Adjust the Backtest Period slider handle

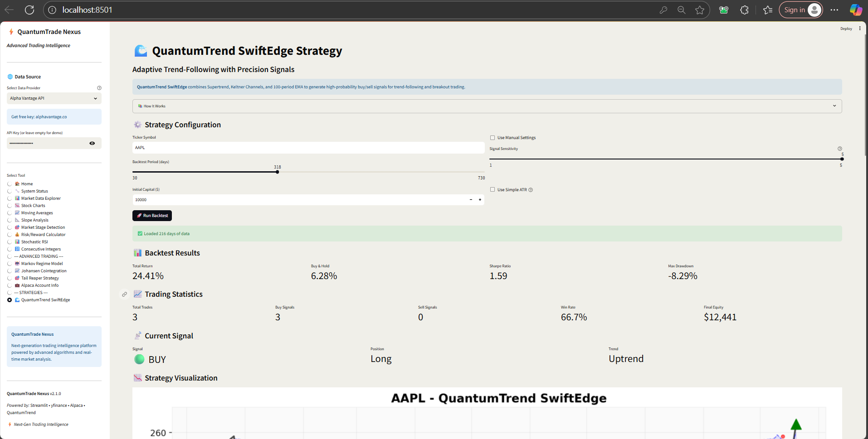pos(278,172)
